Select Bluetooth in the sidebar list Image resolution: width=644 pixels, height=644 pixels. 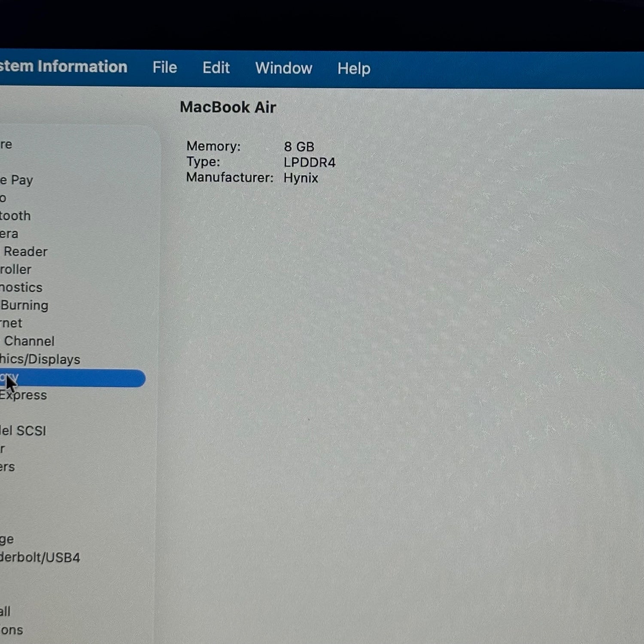pyautogui.click(x=15, y=216)
